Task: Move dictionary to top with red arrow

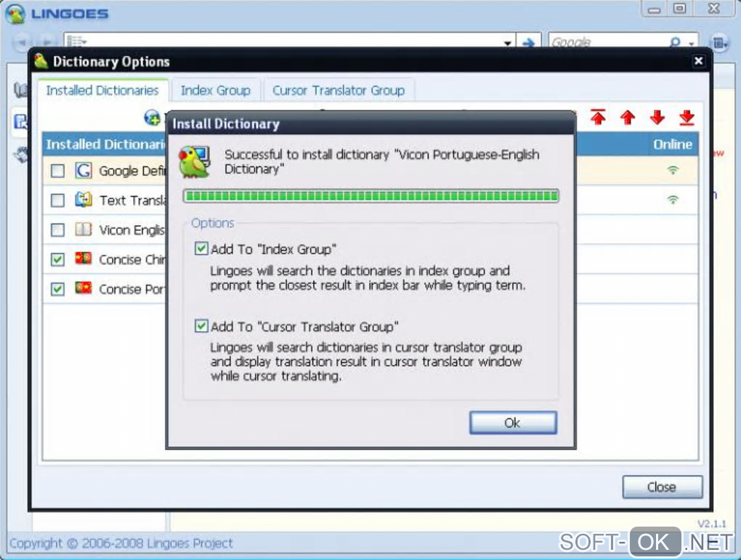Action: 598,117
